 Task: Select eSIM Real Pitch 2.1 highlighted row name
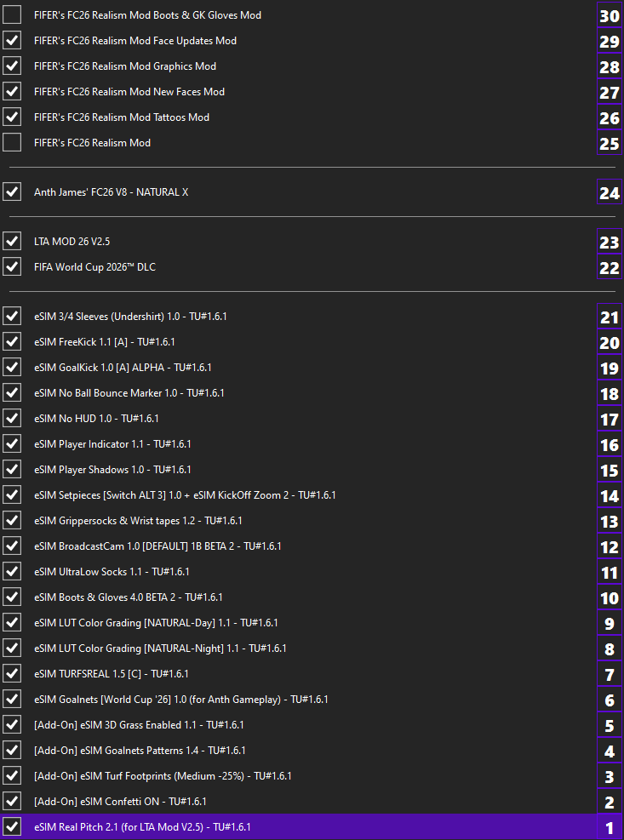[x=143, y=827]
